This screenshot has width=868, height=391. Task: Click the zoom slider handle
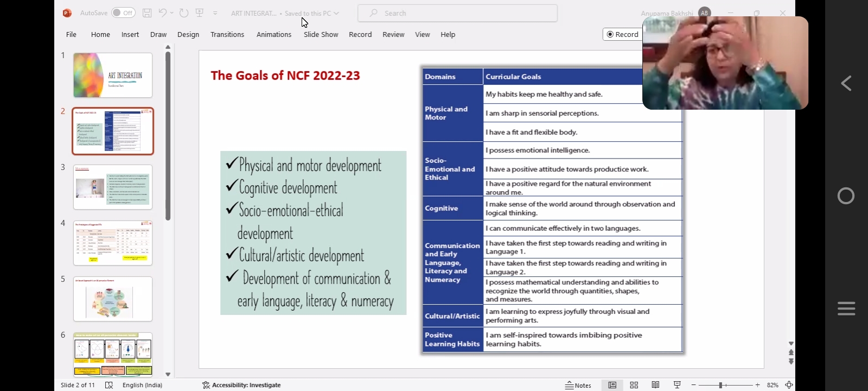(720, 385)
